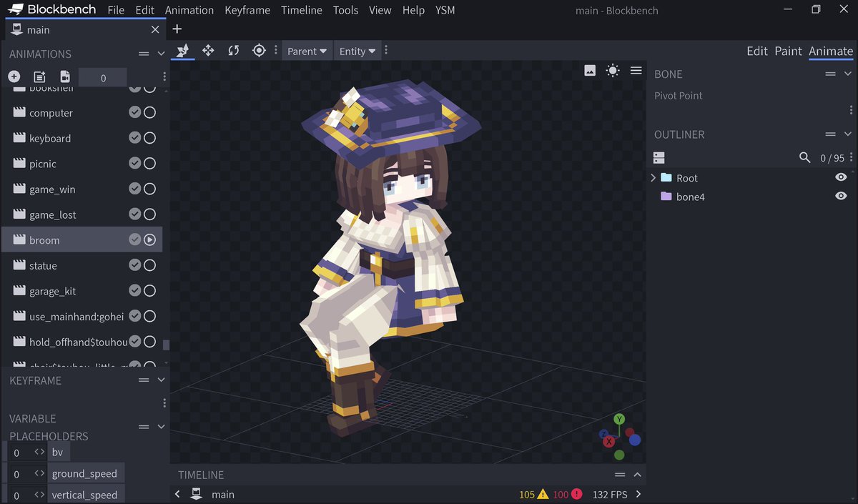858x504 pixels.
Task: Expand the Timeline panel chevron
Action: pyautogui.click(x=637, y=475)
